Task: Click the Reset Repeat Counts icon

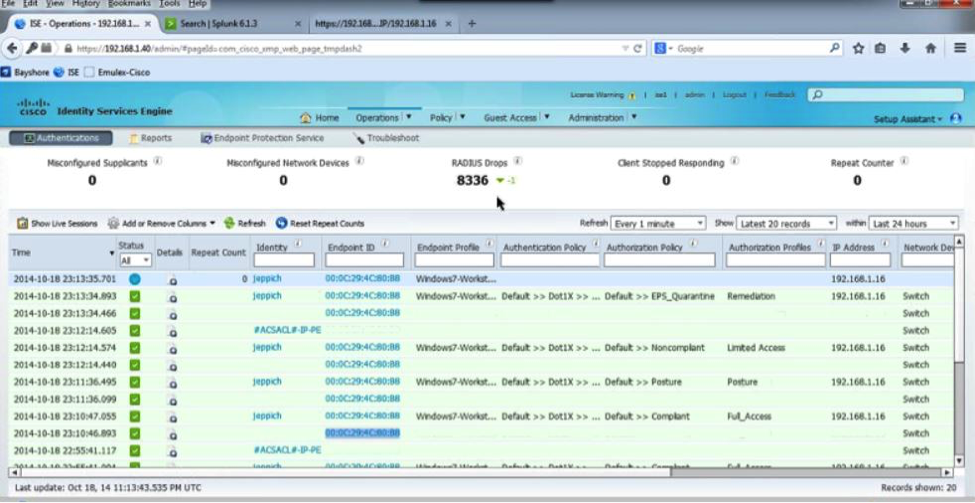Action: pos(282,223)
